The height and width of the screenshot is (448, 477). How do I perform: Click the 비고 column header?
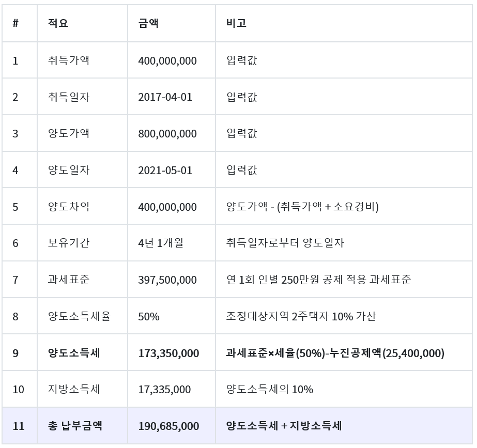tap(236, 24)
